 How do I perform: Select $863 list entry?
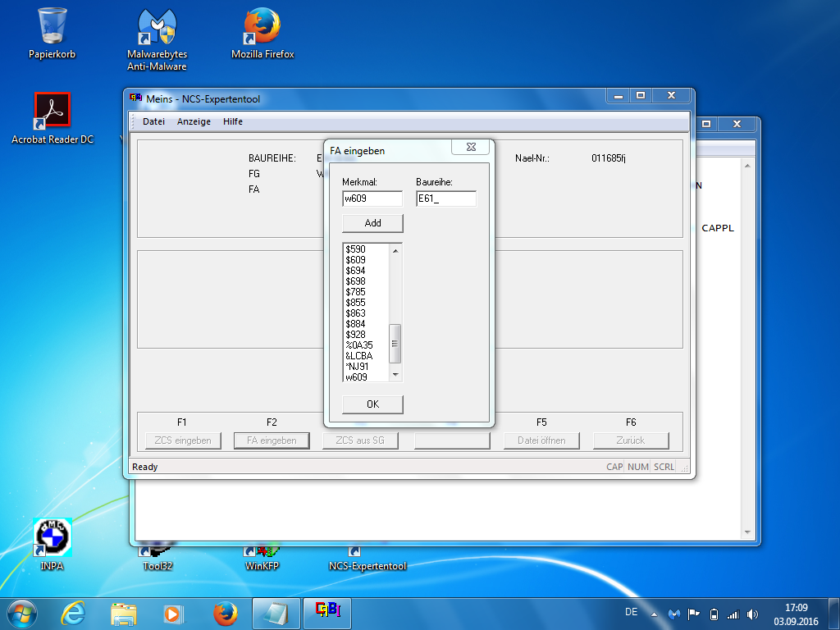[367, 313]
